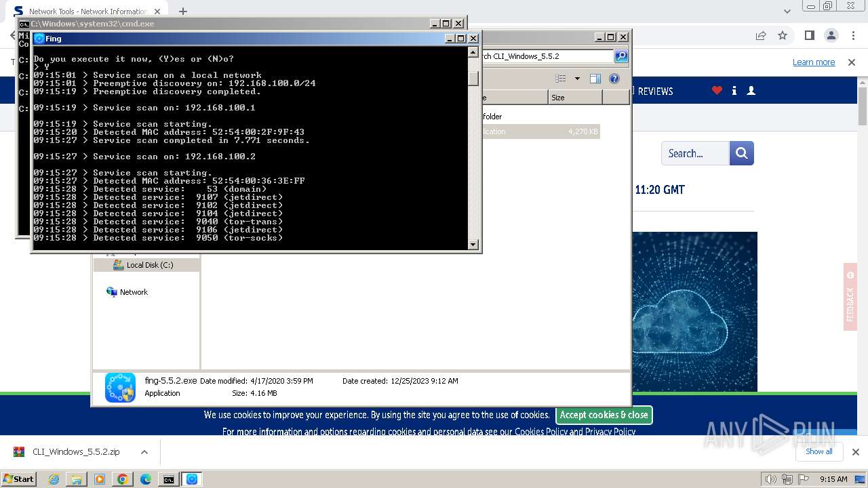This screenshot has width=868, height=488.
Task: Click the Network Tools browser tab
Action: pos(87,12)
